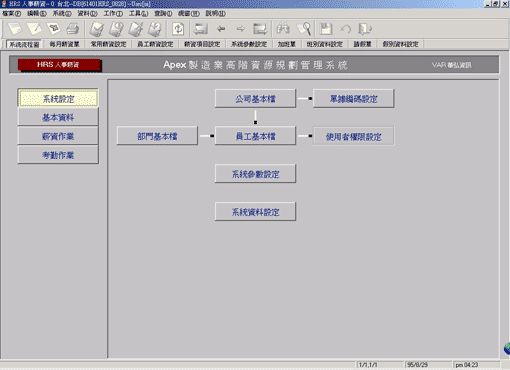Click the VAR 華弘資訊 text in header

[452, 65]
